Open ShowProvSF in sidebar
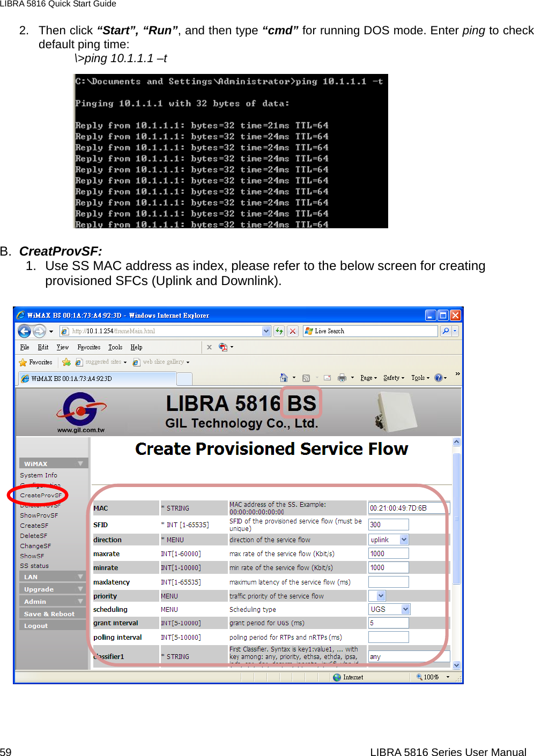 39,515
